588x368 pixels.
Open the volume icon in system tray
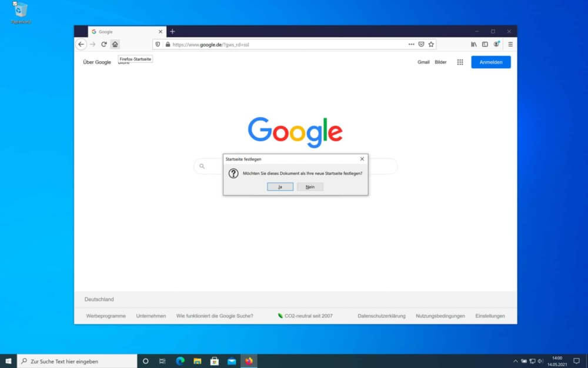click(540, 362)
